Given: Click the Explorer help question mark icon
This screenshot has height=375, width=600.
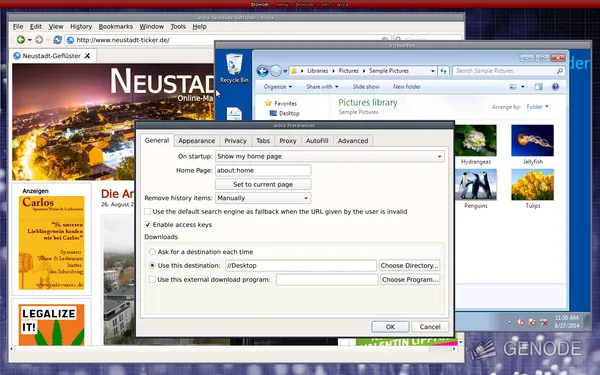Looking at the screenshot, I should coord(555,87).
